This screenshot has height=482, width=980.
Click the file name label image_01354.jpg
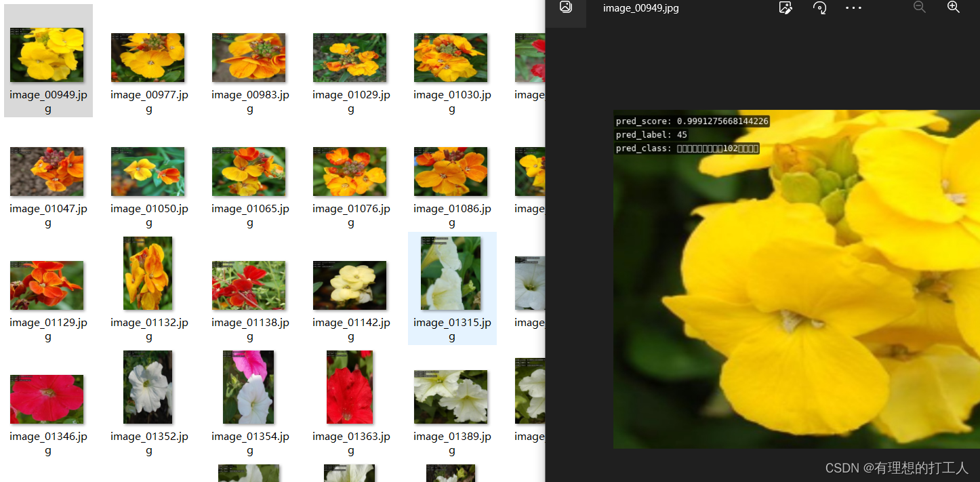tap(250, 443)
